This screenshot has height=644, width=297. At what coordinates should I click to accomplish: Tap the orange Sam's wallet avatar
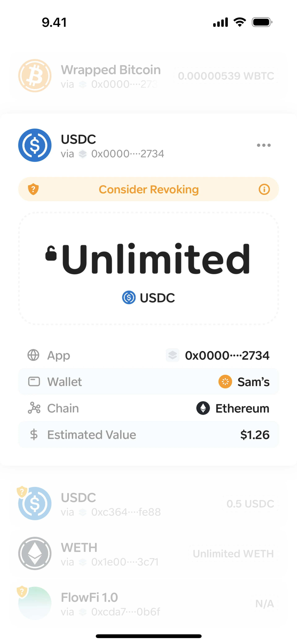(x=225, y=382)
